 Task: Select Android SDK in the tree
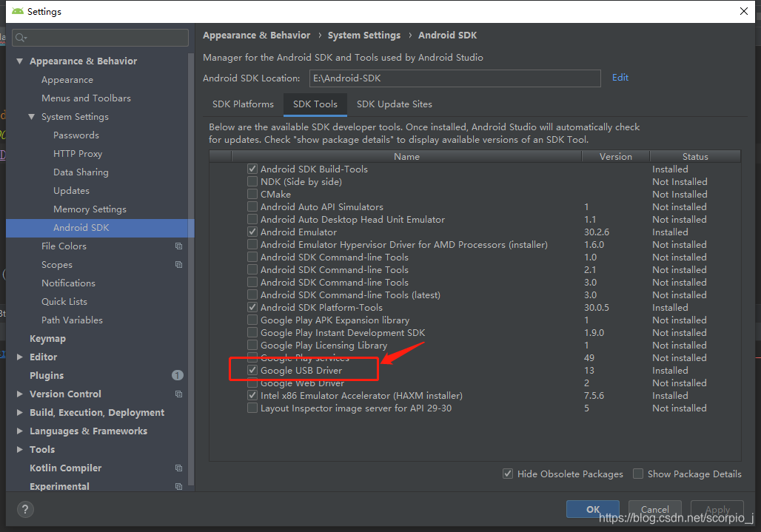100,228
